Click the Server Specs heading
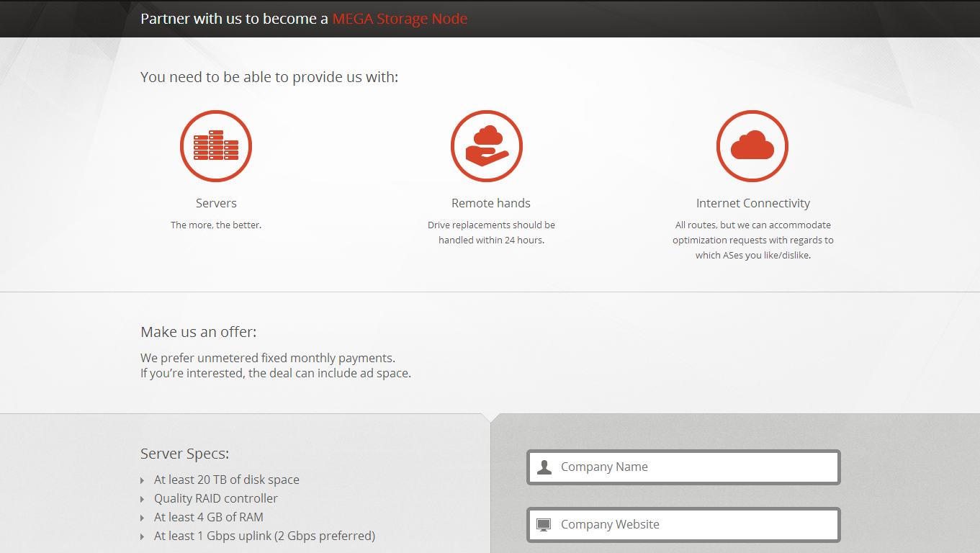This screenshot has width=980, height=553. 184,454
